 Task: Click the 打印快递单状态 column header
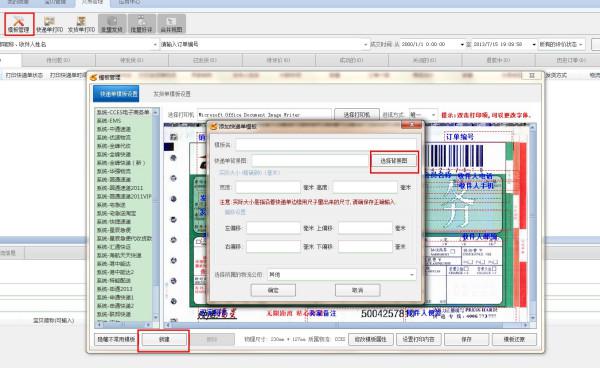coord(24,75)
